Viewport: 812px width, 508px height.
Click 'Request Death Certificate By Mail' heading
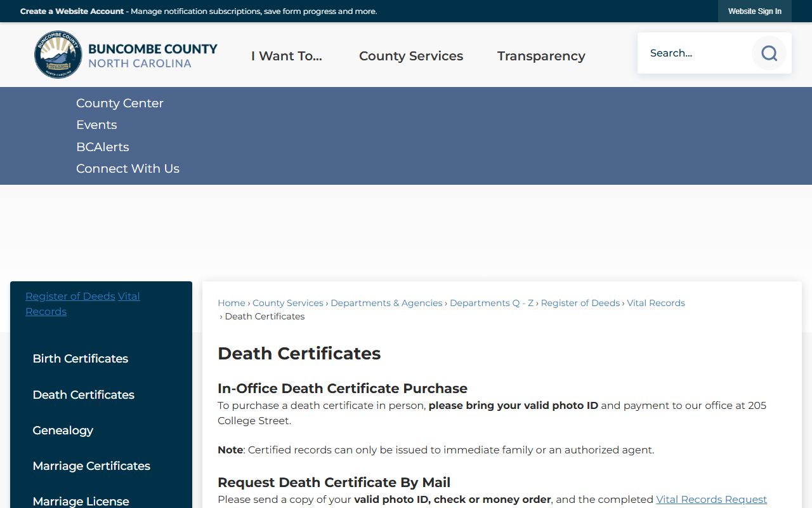coord(334,483)
